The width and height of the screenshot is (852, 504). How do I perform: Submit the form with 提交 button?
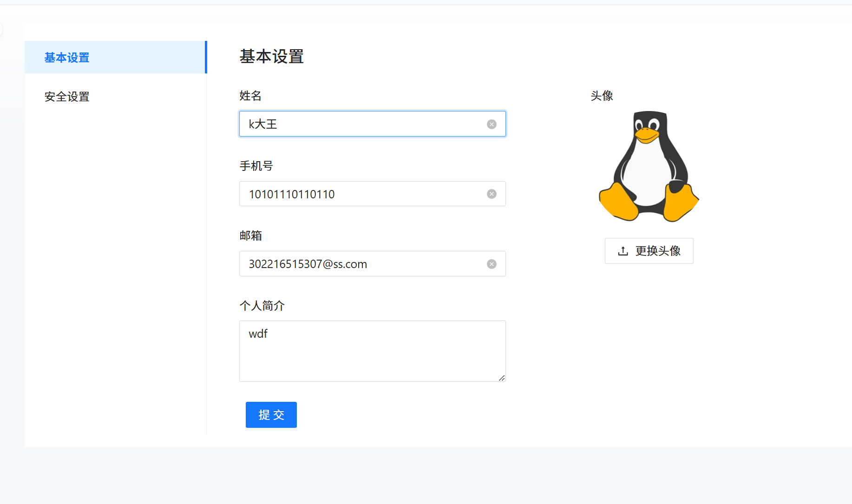click(271, 415)
